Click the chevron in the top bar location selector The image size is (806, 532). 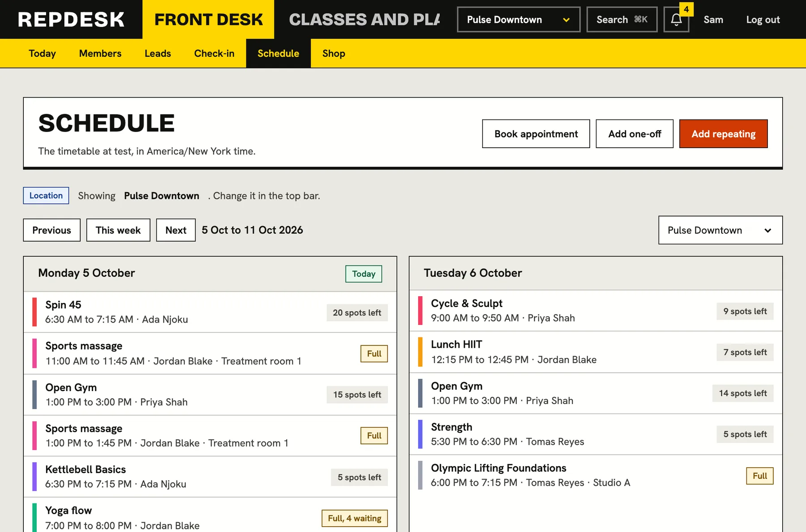tap(566, 20)
